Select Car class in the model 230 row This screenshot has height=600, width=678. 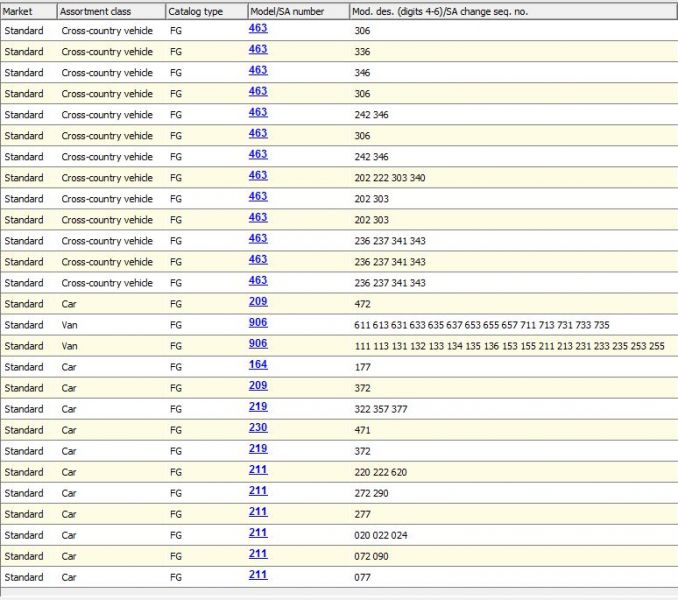(69, 431)
